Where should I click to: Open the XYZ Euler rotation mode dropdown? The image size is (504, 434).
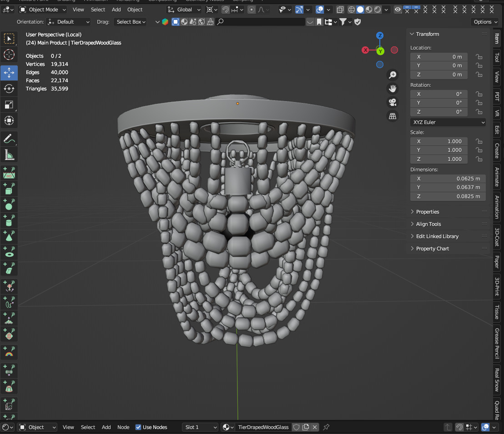point(448,122)
